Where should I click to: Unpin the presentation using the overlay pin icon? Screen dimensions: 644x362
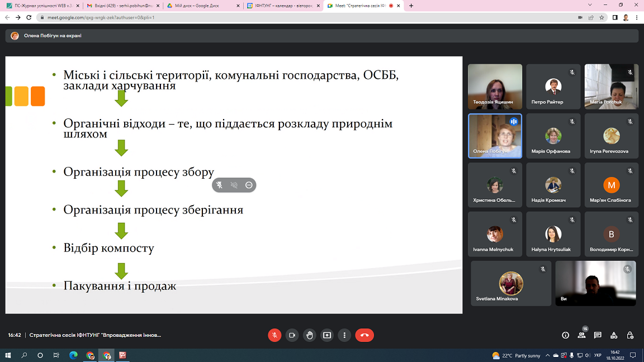pos(220,185)
